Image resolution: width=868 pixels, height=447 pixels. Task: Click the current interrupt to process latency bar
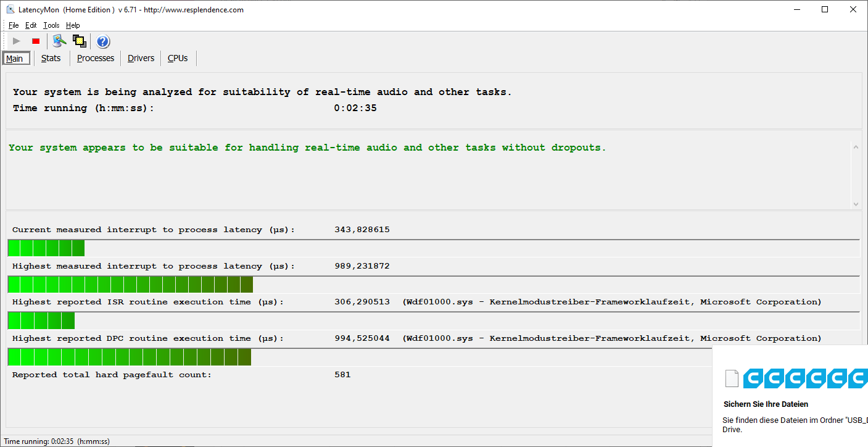(433, 248)
